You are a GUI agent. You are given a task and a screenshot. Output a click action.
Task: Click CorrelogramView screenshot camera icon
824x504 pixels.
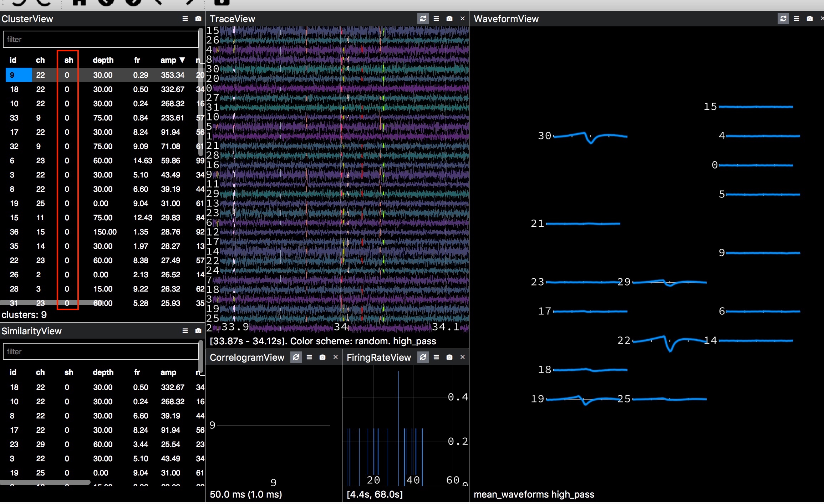click(322, 357)
